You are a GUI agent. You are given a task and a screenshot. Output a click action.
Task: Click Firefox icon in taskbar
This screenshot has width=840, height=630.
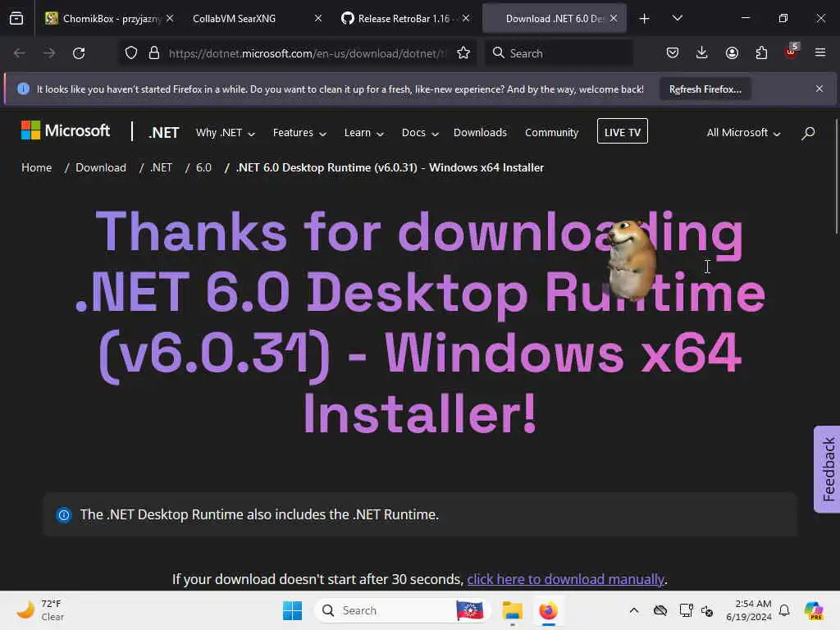548,610
